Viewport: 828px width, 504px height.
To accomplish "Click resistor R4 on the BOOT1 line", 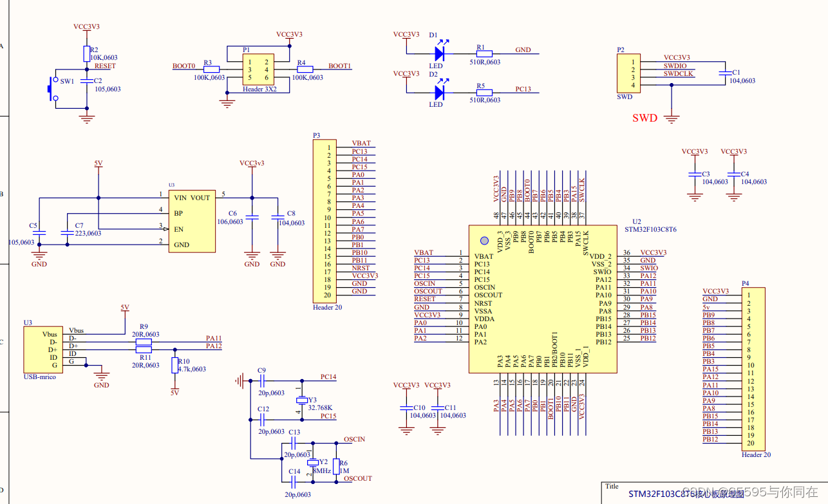I will point(305,69).
